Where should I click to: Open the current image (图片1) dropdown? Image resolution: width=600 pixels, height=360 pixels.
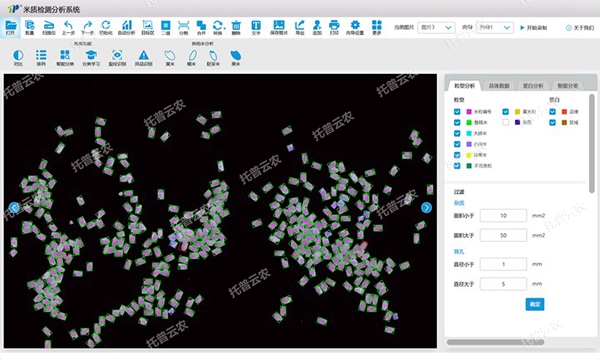tap(436, 28)
